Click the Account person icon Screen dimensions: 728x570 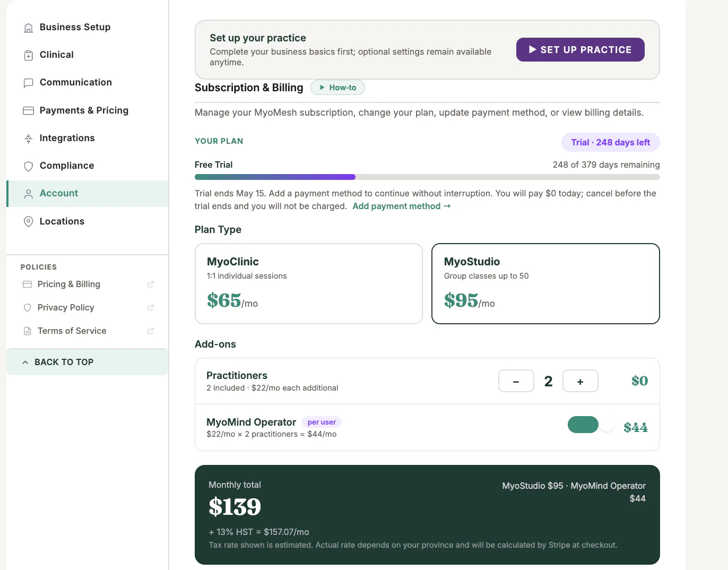[x=29, y=194]
